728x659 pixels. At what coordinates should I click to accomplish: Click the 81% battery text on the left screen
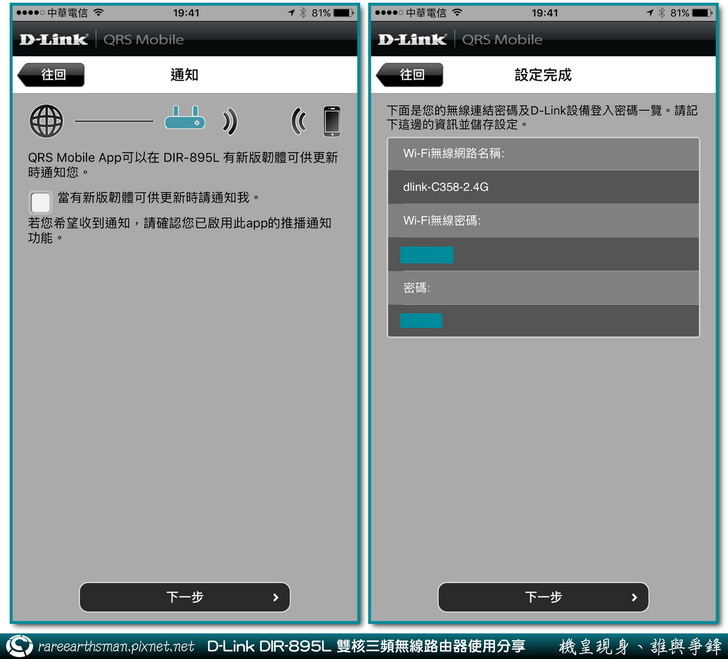(x=321, y=13)
